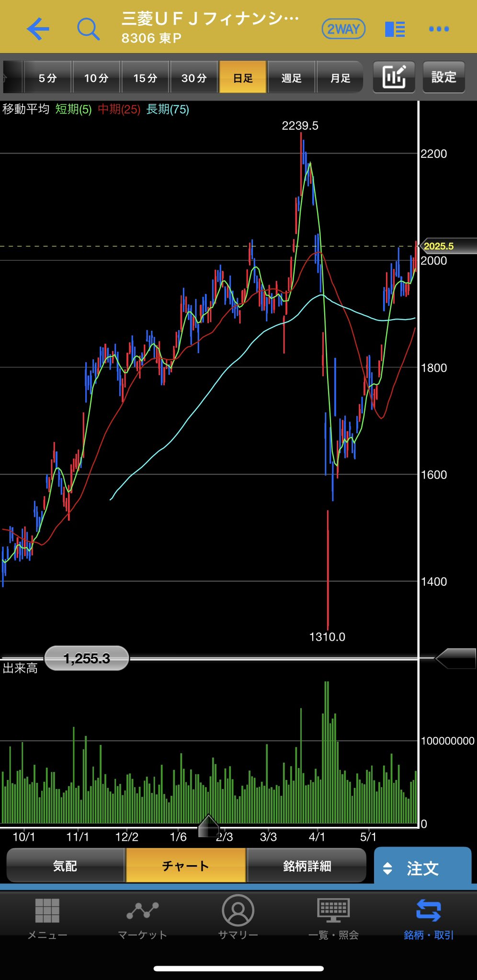477x980 pixels.
Task: Grab the 1,255.3 pane divider handle
Action: click(87, 658)
